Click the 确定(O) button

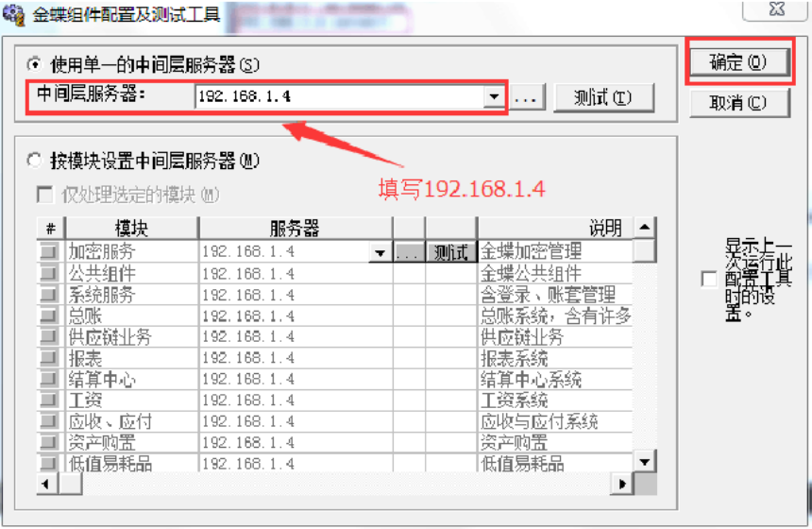point(738,62)
